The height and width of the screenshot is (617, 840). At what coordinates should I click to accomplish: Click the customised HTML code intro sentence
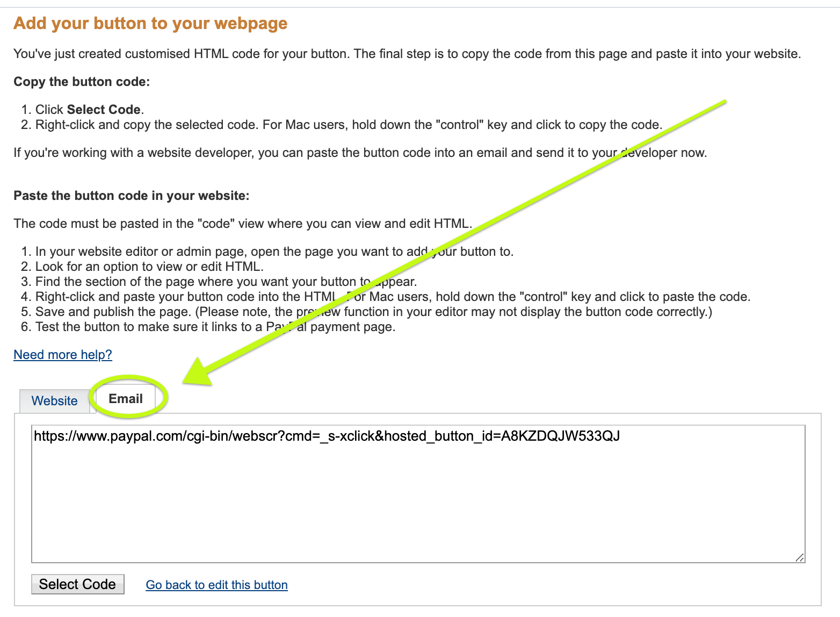[x=407, y=54]
